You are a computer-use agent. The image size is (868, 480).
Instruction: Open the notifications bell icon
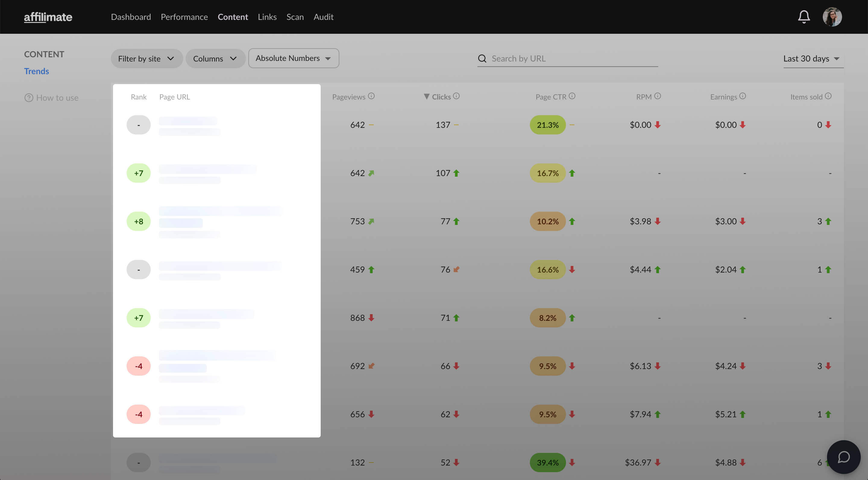tap(804, 17)
